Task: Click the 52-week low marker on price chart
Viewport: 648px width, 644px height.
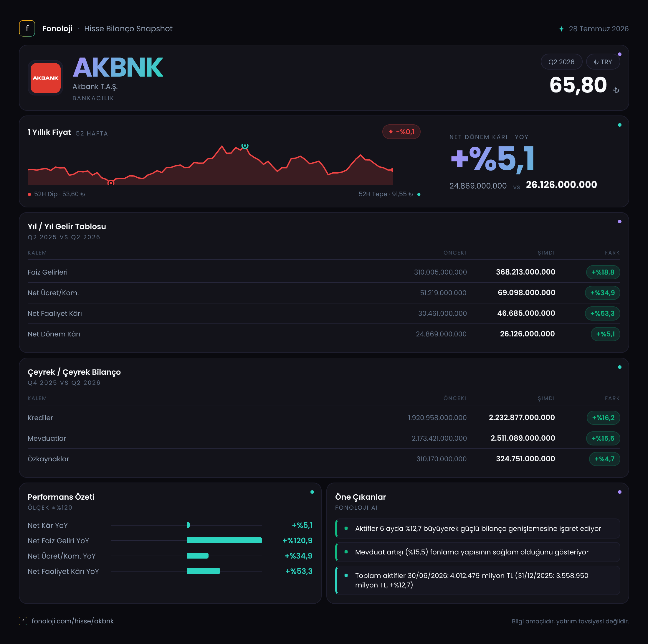Action: coord(111,183)
